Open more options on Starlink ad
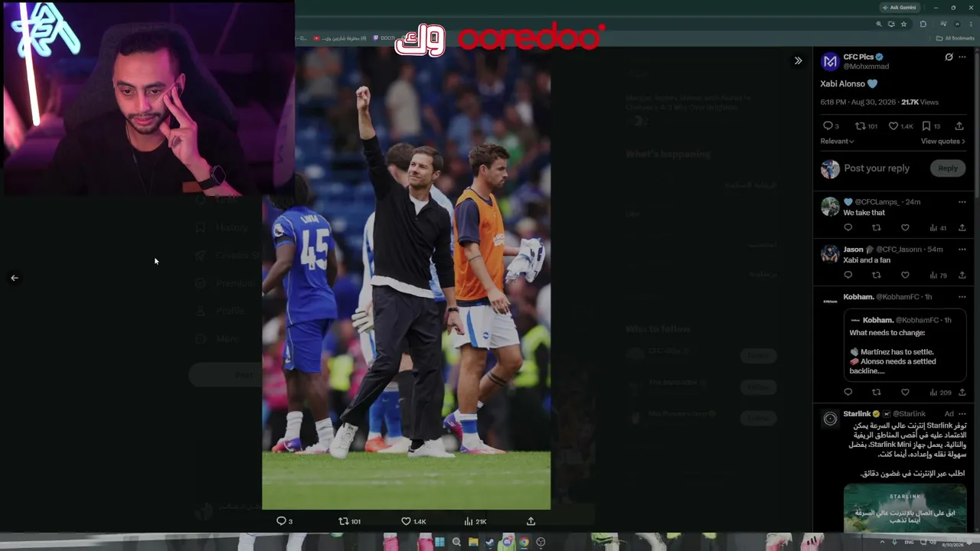Image resolution: width=980 pixels, height=551 pixels. 962,414
